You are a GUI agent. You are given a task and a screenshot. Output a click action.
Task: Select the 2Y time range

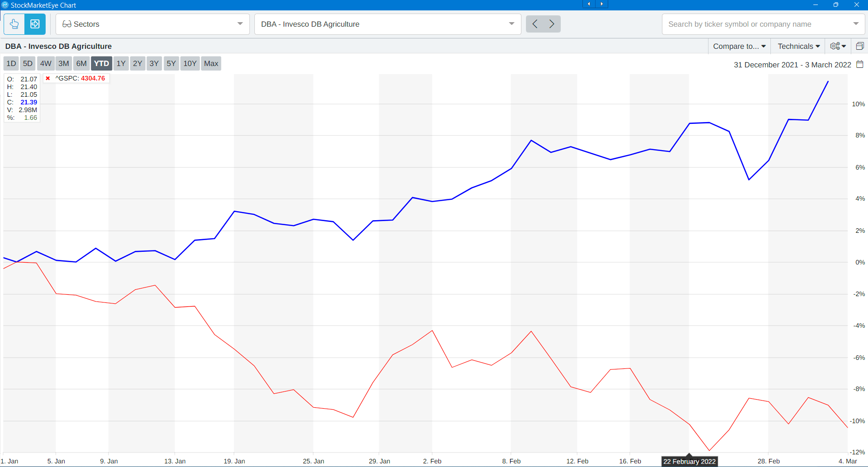pyautogui.click(x=137, y=63)
